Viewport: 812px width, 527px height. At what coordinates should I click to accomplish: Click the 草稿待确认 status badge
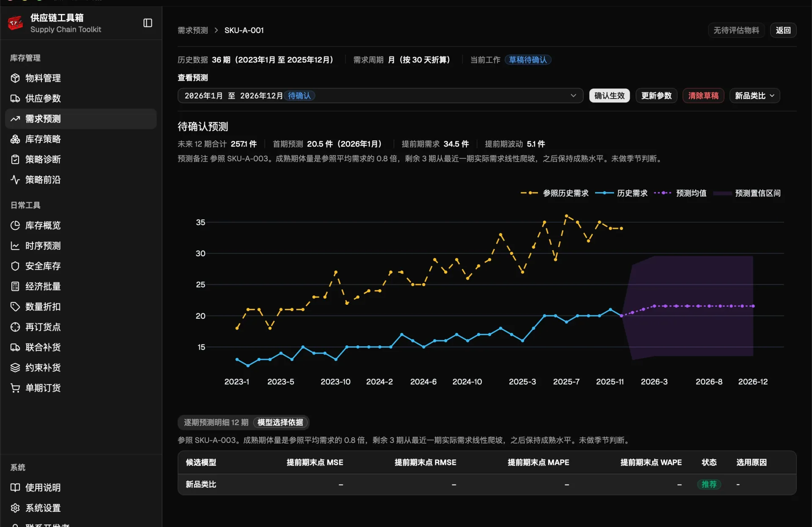(x=528, y=60)
